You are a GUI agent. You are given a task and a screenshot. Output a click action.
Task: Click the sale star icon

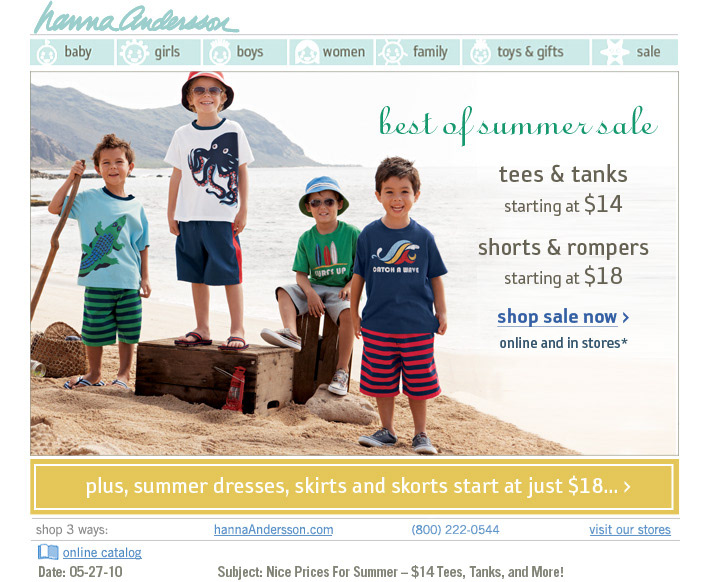pyautogui.click(x=614, y=52)
